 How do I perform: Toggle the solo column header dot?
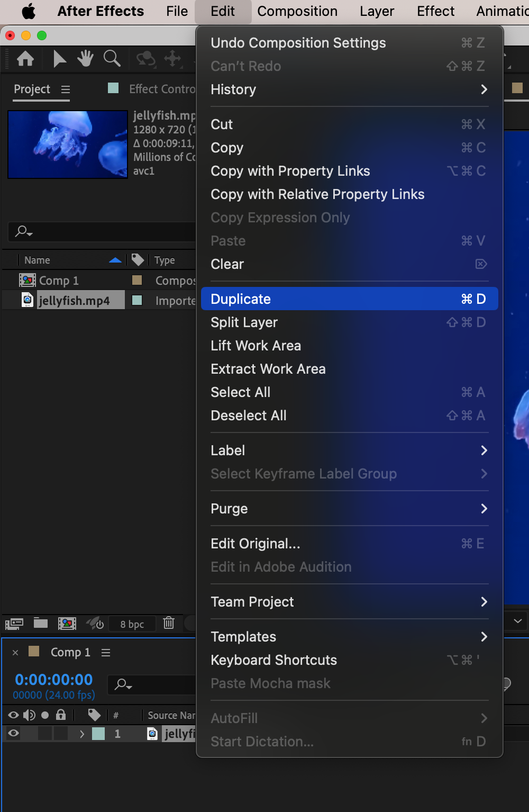tap(45, 715)
